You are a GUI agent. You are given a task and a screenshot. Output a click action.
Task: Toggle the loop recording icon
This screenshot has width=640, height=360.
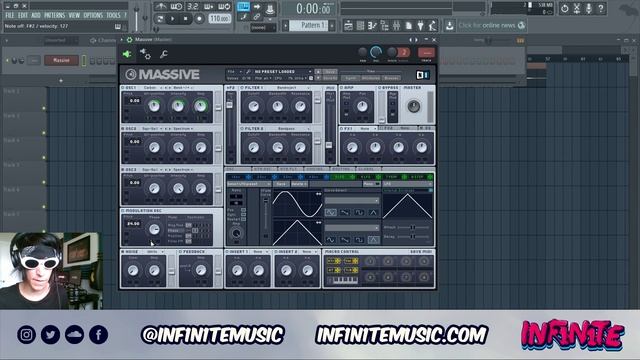224,7
